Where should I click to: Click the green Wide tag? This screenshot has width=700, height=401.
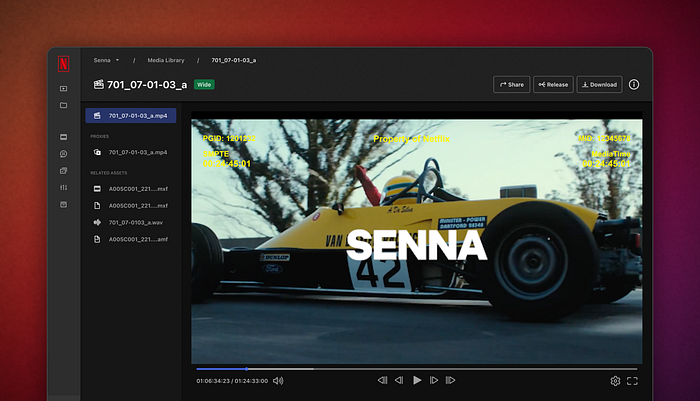coord(204,84)
